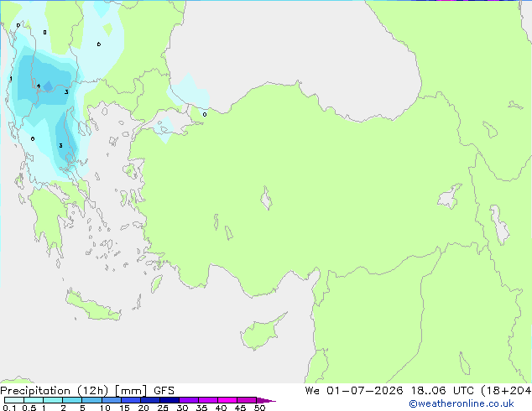532x411 pixels.
Task: Click the "18..06 UTC" time text
Action: [x=442, y=391]
